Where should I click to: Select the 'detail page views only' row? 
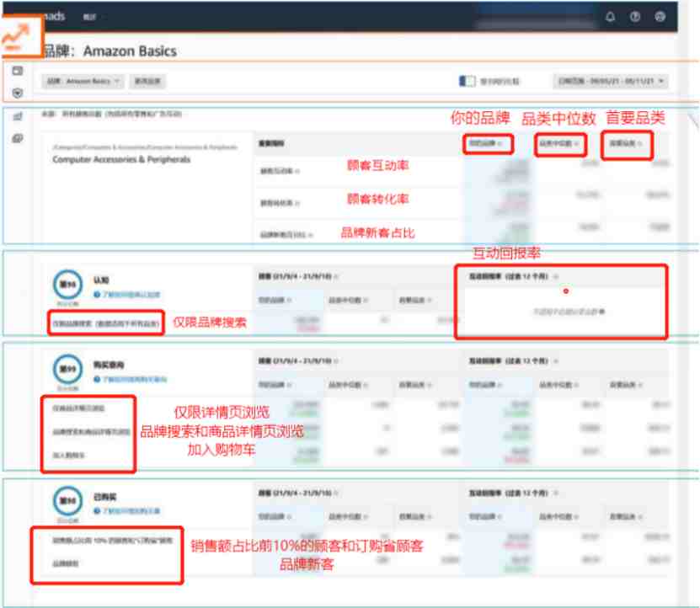[78, 408]
